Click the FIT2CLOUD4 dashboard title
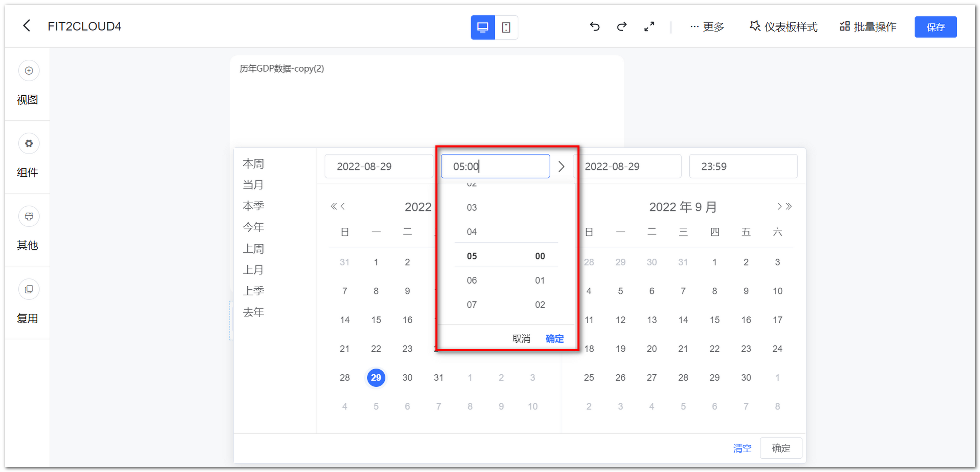Image resolution: width=980 pixels, height=472 pixels. [84, 26]
